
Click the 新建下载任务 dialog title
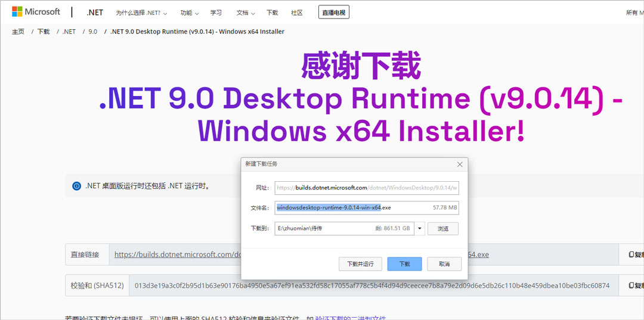click(x=261, y=164)
